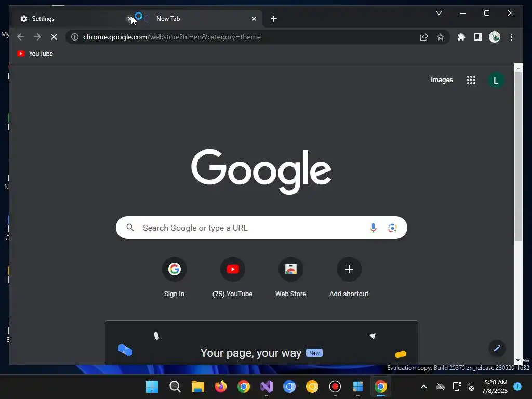Click Add shortcut button
532x399 pixels.
349,277
